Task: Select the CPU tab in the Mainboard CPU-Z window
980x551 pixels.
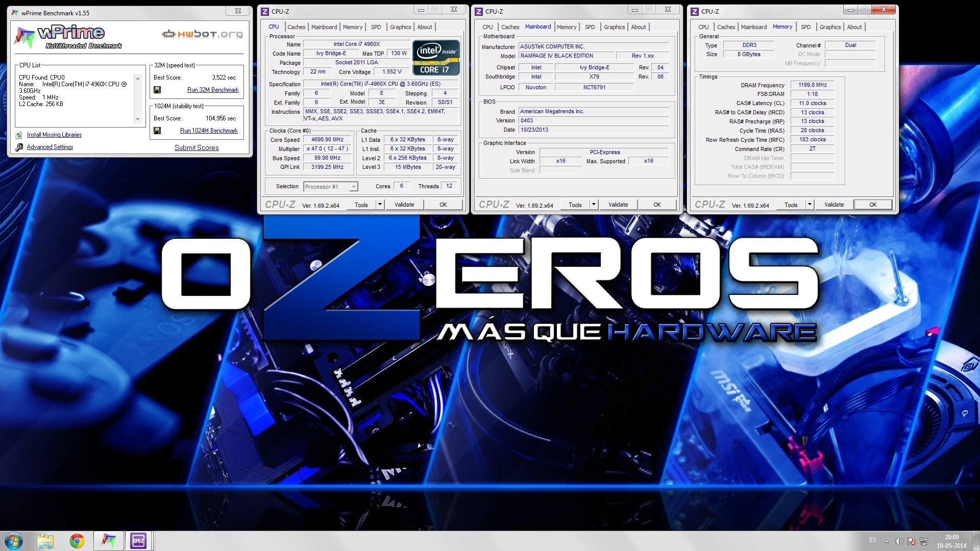Action: pyautogui.click(x=488, y=27)
